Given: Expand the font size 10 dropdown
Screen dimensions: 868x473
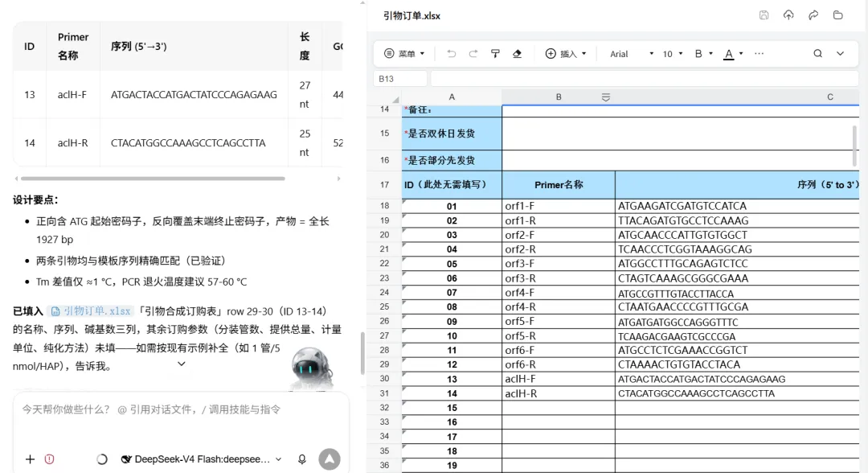Looking at the screenshot, I should click(673, 54).
